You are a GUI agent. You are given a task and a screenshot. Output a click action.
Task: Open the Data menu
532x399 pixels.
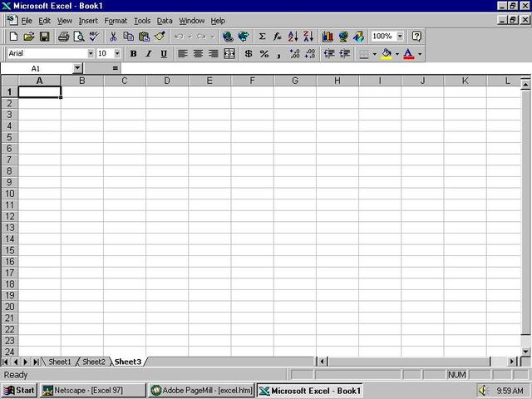point(165,21)
